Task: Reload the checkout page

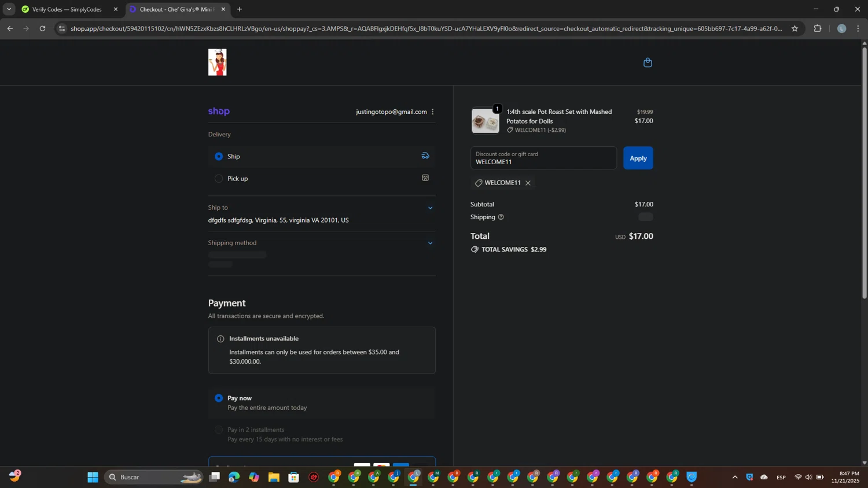Action: click(42, 28)
